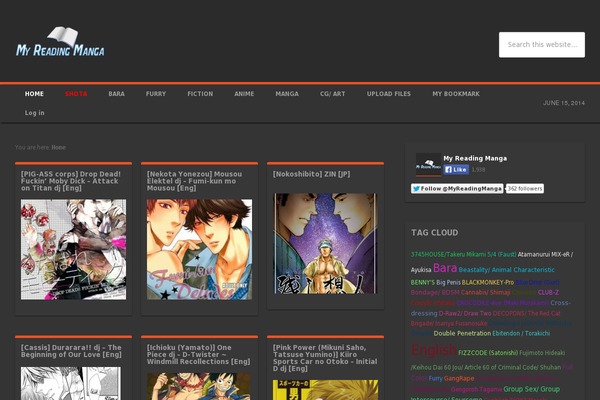This screenshot has width=600, height=400.
Task: Select the Double Penetration tag
Action: (x=462, y=333)
